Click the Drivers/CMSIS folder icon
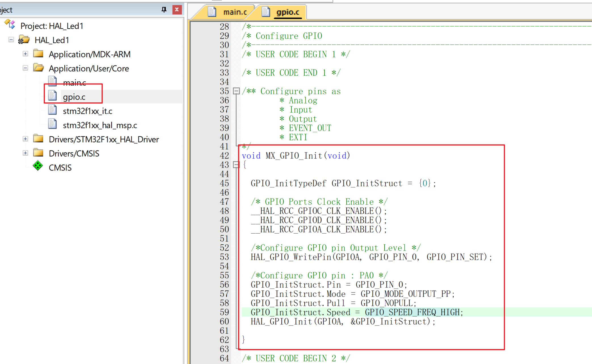 [38, 153]
